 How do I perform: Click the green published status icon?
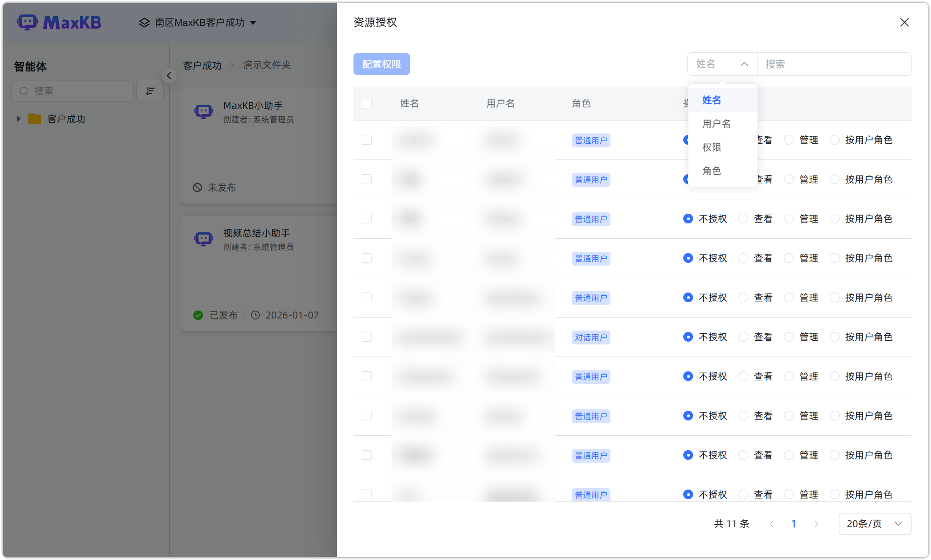coord(198,315)
